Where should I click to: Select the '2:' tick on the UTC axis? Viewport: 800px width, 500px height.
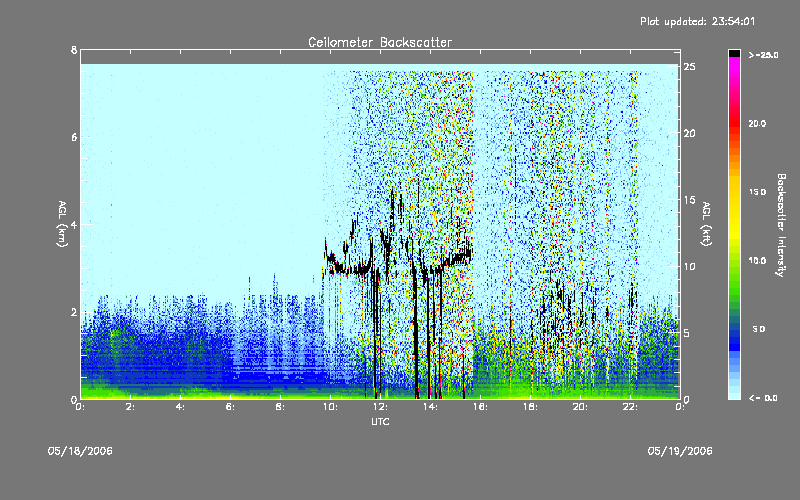coord(131,407)
